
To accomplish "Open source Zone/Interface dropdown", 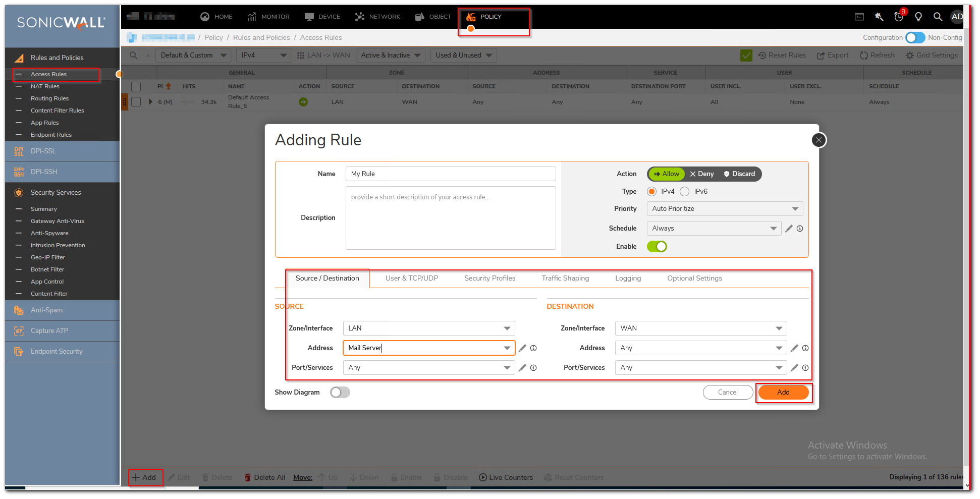I will pyautogui.click(x=429, y=328).
